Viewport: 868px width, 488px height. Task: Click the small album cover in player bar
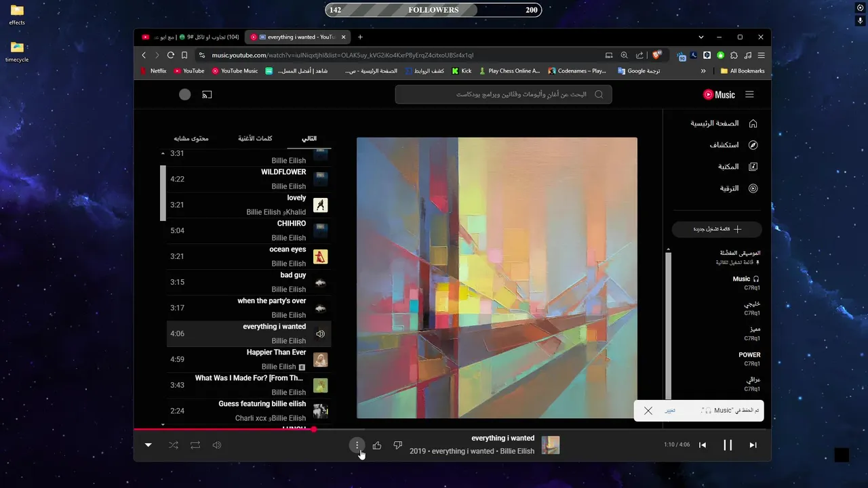coord(551,445)
